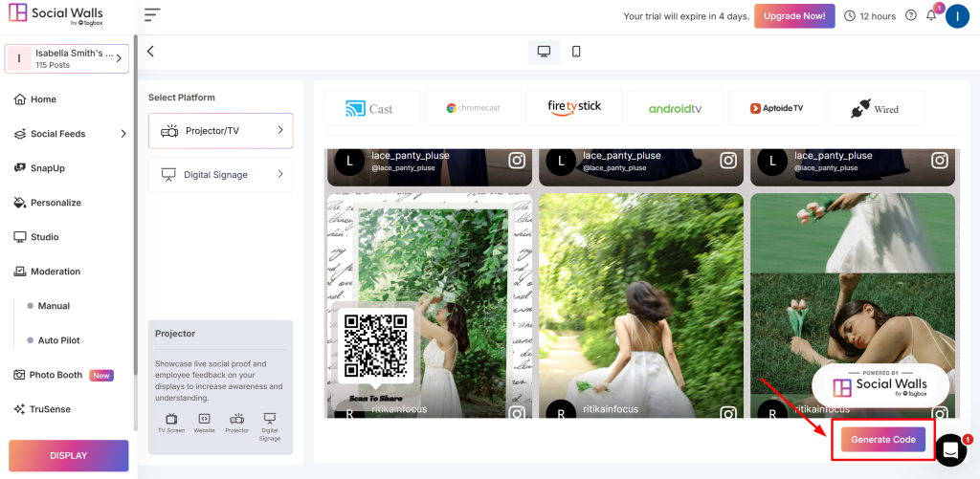The height and width of the screenshot is (479, 980).
Task: Open the chat support widget
Action: [950, 448]
